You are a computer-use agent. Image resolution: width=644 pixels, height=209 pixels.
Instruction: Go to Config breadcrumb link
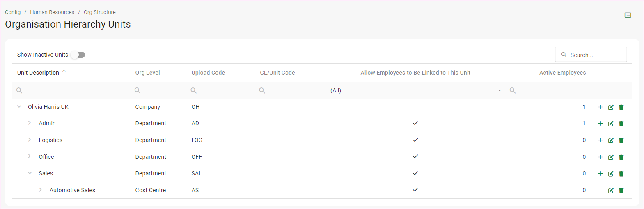click(x=13, y=12)
